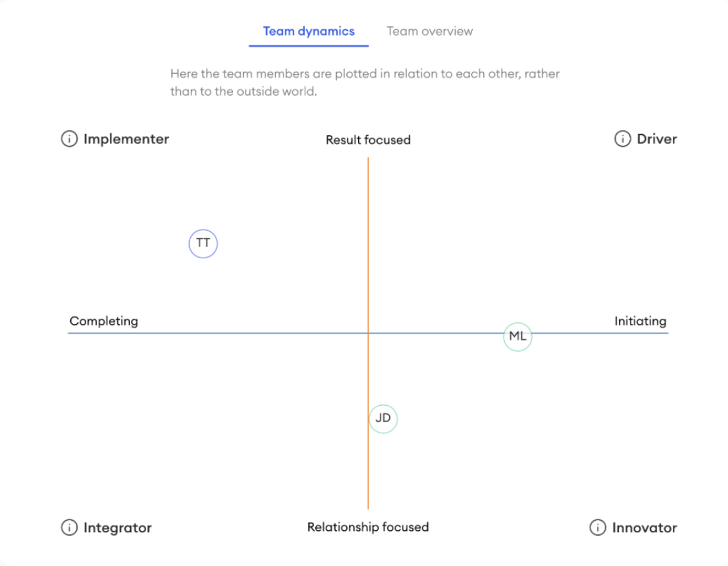728x566 pixels.
Task: Click the JD team member bubble
Action: (383, 419)
